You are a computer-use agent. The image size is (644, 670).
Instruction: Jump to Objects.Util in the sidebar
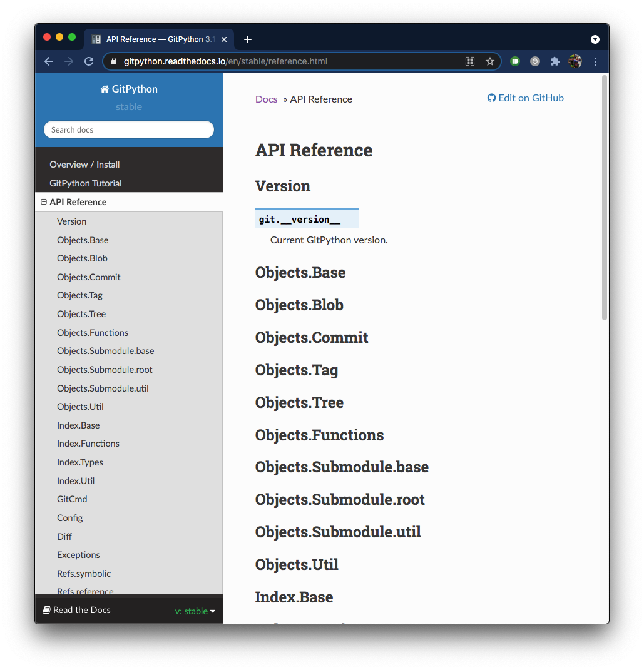coord(80,407)
